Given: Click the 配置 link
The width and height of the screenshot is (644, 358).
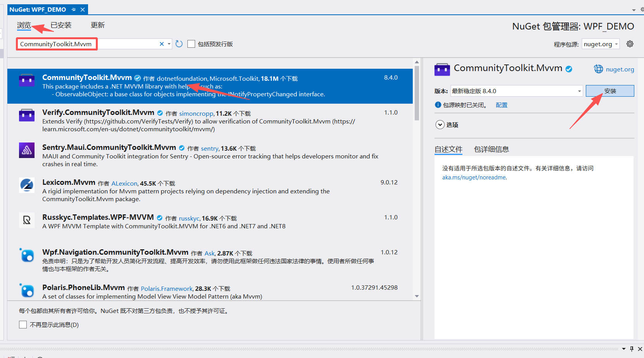Looking at the screenshot, I should coord(502,105).
